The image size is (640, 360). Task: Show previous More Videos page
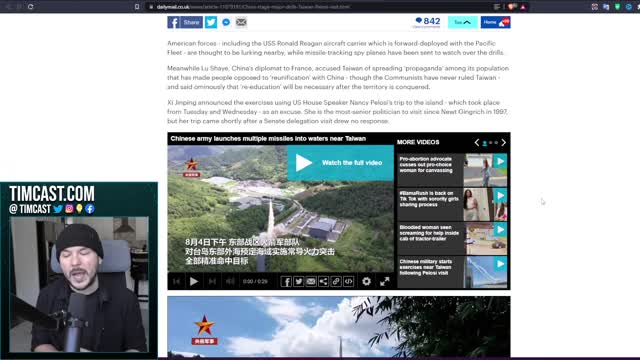476,142
